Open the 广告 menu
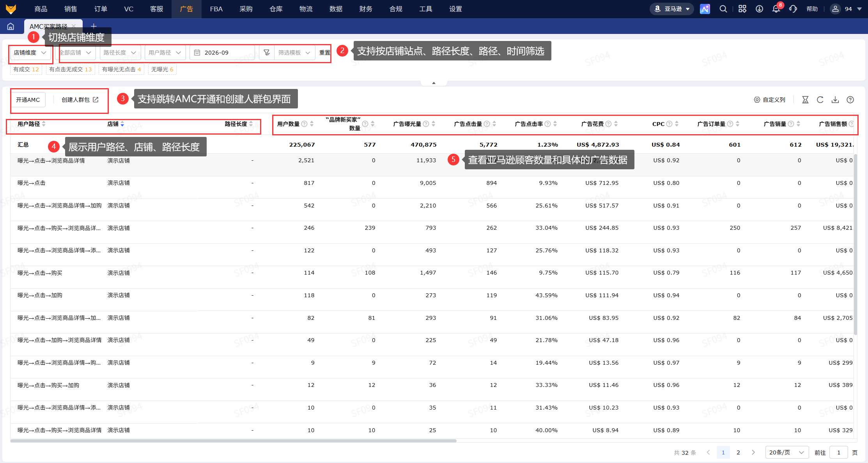Viewport: 868px width, 463px height. click(x=186, y=9)
